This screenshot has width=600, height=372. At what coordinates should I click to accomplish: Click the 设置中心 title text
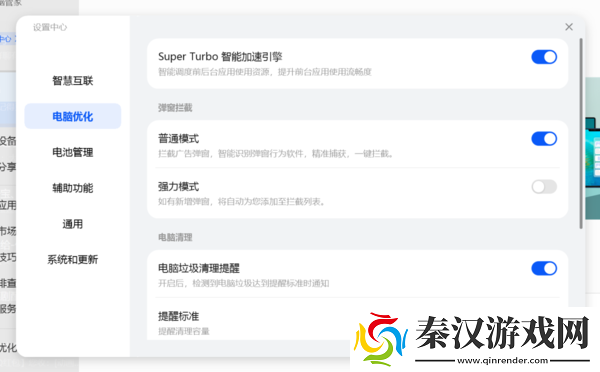click(50, 27)
